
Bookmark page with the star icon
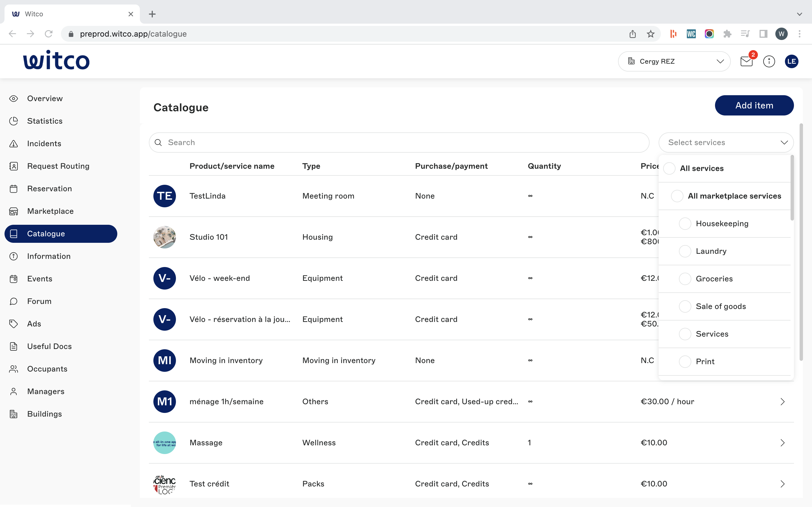click(651, 34)
